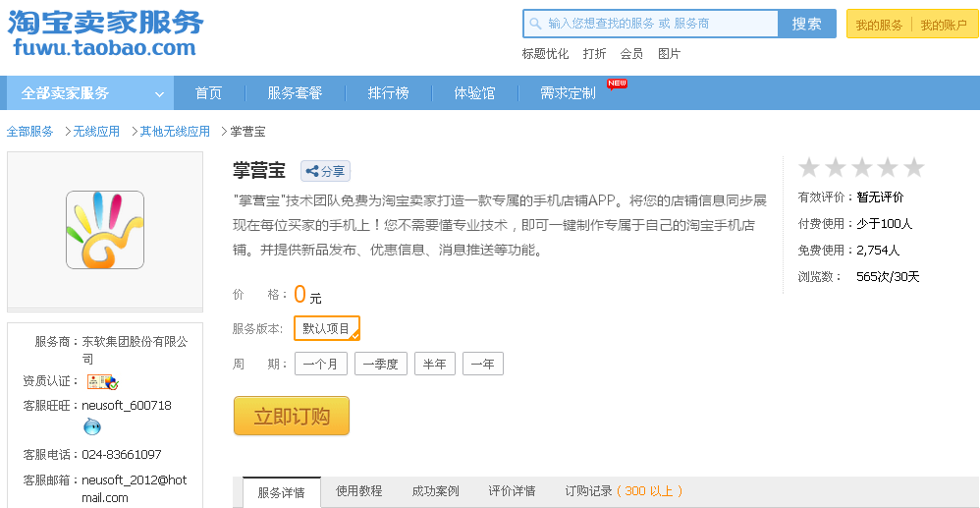Open the 服务套餐 nav item
This screenshot has height=508, width=980.
(x=295, y=93)
